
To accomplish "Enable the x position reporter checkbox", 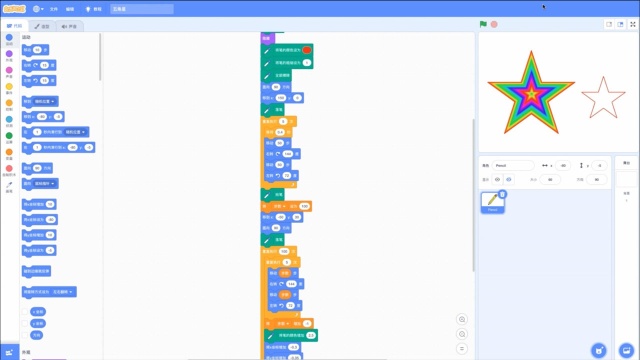I will 25,312.
